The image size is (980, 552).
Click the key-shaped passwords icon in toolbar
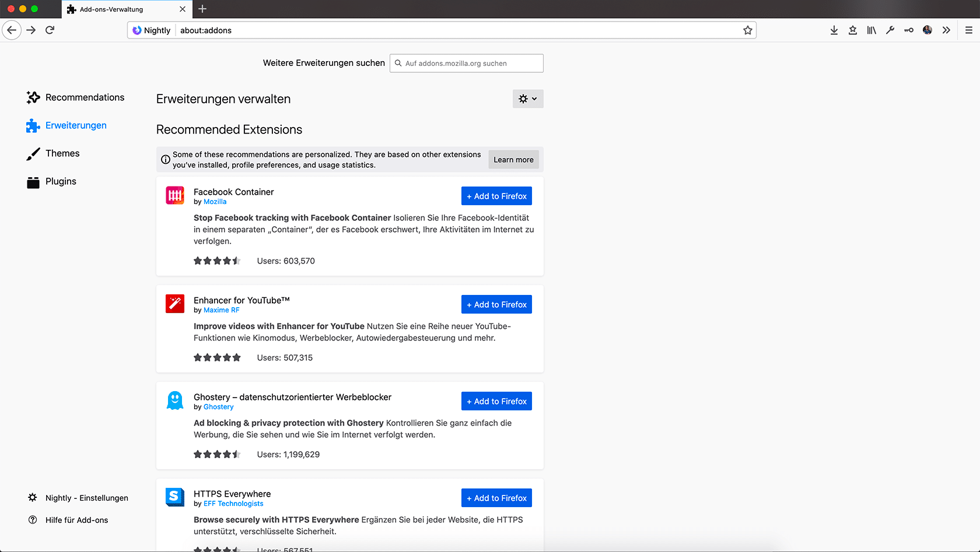909,30
